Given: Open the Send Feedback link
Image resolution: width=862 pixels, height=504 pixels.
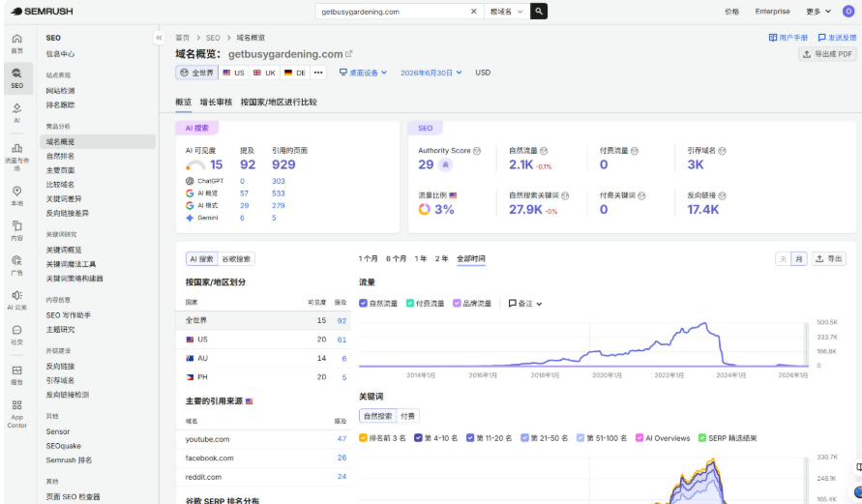Looking at the screenshot, I should [x=837, y=38].
